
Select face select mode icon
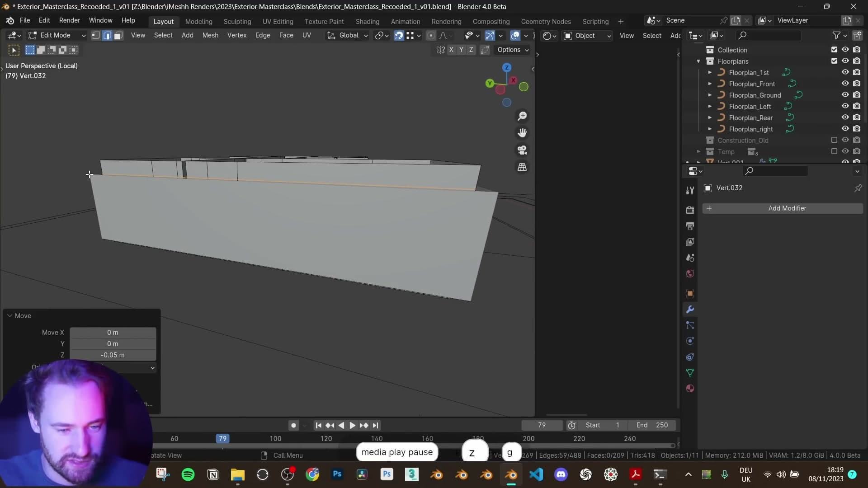click(118, 36)
